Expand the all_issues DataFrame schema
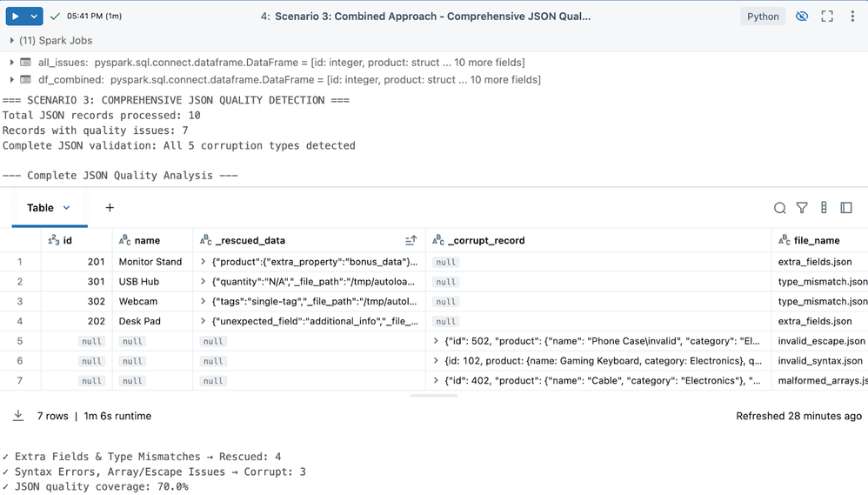 pyautogui.click(x=11, y=62)
